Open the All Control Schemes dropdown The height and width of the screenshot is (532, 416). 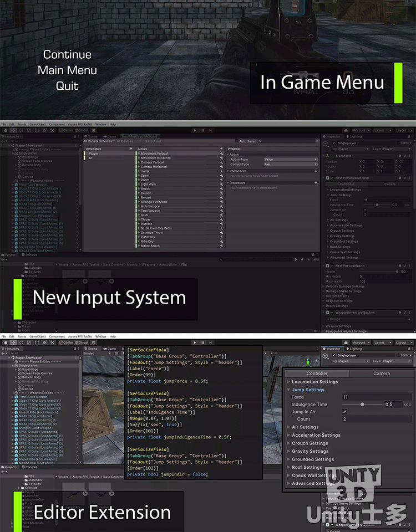[x=99, y=141]
